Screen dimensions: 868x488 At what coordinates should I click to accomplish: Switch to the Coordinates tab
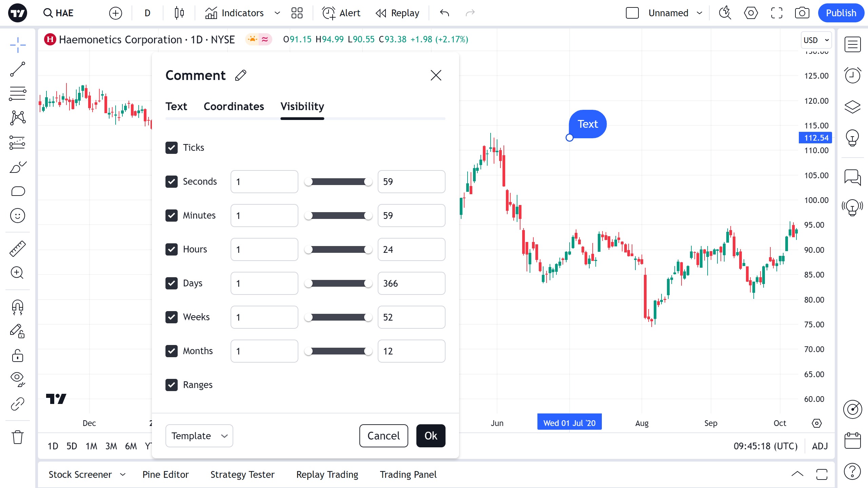tap(234, 106)
